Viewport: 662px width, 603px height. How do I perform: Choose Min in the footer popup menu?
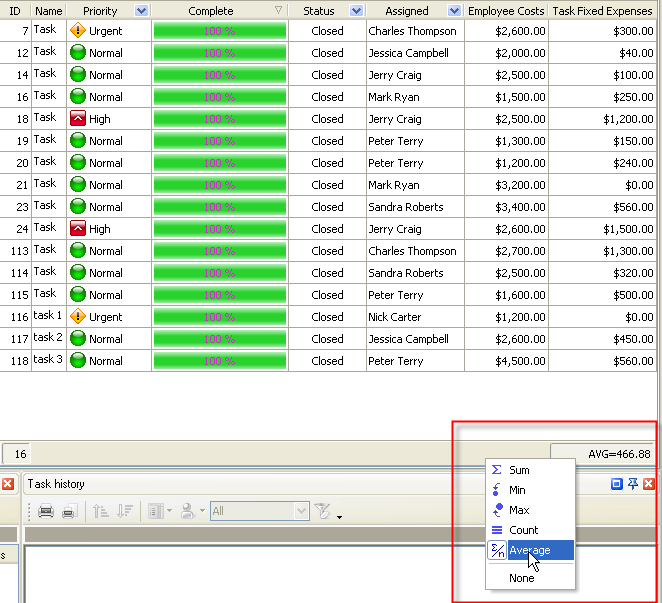pos(517,490)
